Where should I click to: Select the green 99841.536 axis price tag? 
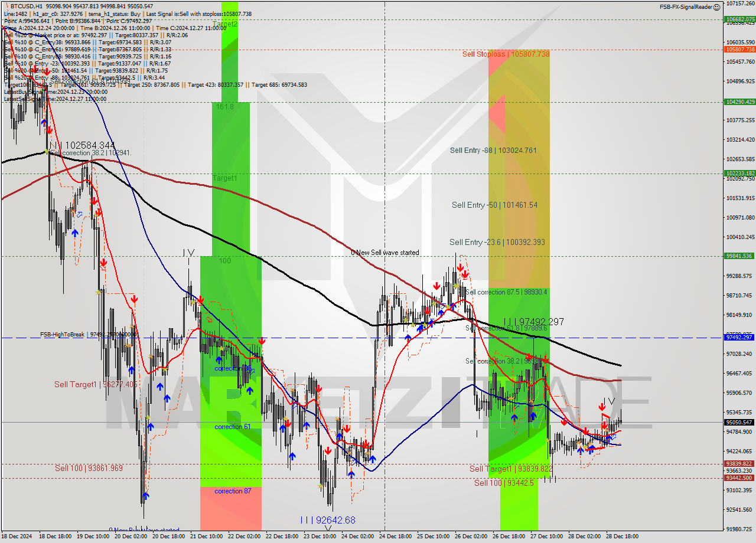click(x=739, y=256)
